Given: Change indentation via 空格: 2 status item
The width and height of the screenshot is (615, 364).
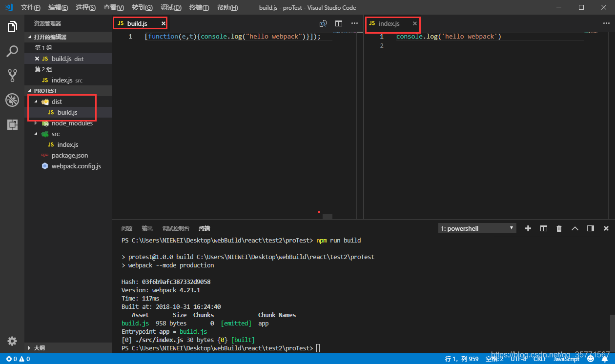Looking at the screenshot, I should tap(494, 359).
